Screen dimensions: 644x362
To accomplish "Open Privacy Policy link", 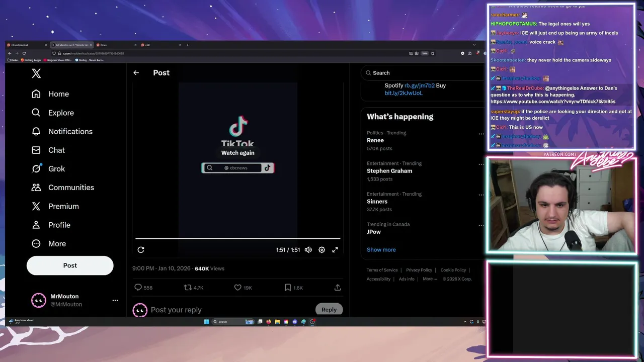I will coord(419,270).
